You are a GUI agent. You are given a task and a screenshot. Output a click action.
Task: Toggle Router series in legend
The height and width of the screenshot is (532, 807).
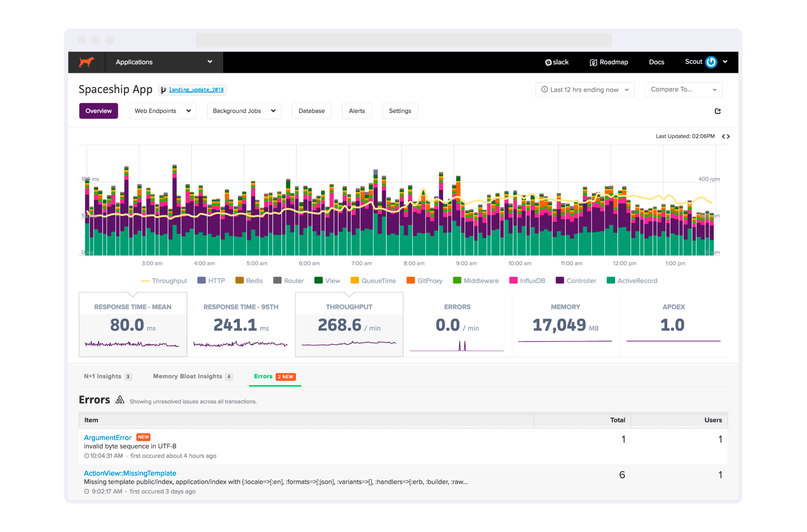click(288, 281)
